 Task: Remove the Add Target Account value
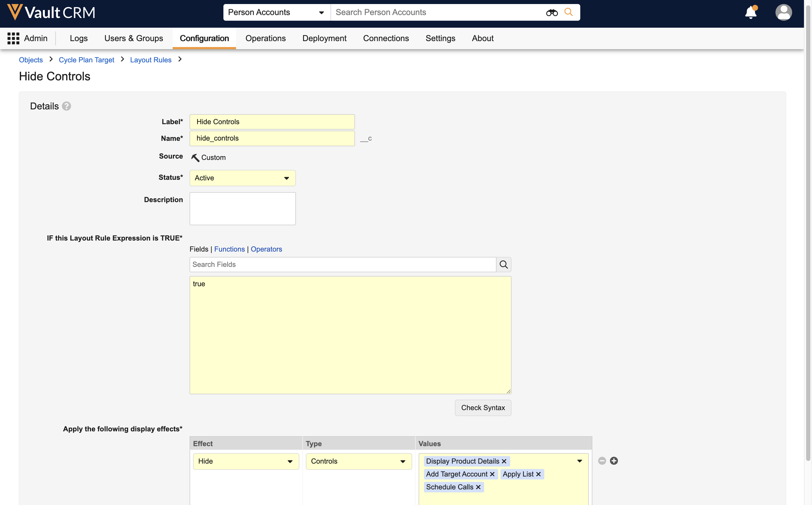coord(492,474)
